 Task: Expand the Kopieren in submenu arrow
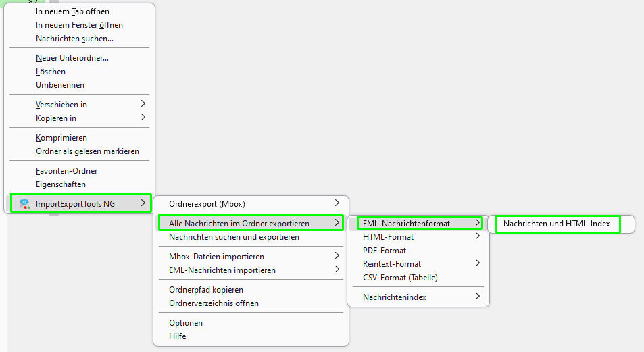143,118
